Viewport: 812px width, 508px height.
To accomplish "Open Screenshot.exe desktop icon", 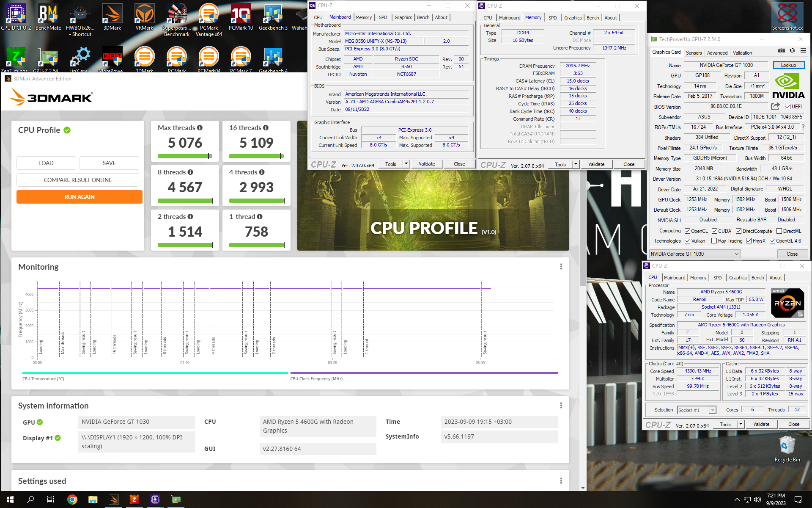I will (787, 17).
